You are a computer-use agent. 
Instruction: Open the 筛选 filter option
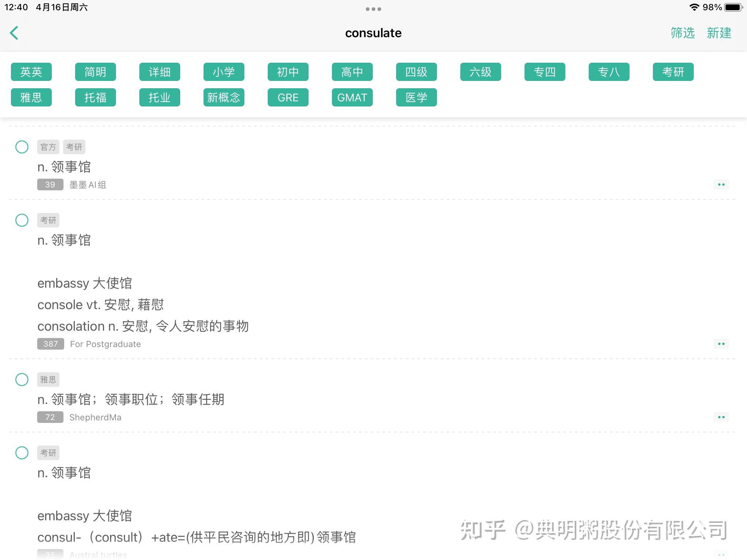pyautogui.click(x=682, y=33)
